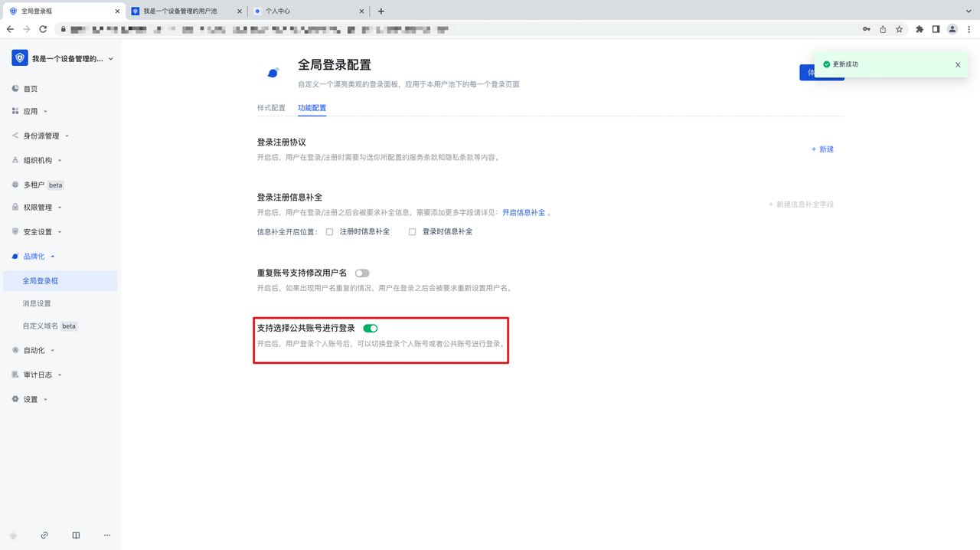The width and height of the screenshot is (980, 550).
Task: Switch to the 样式配置 tab
Action: coord(271,108)
